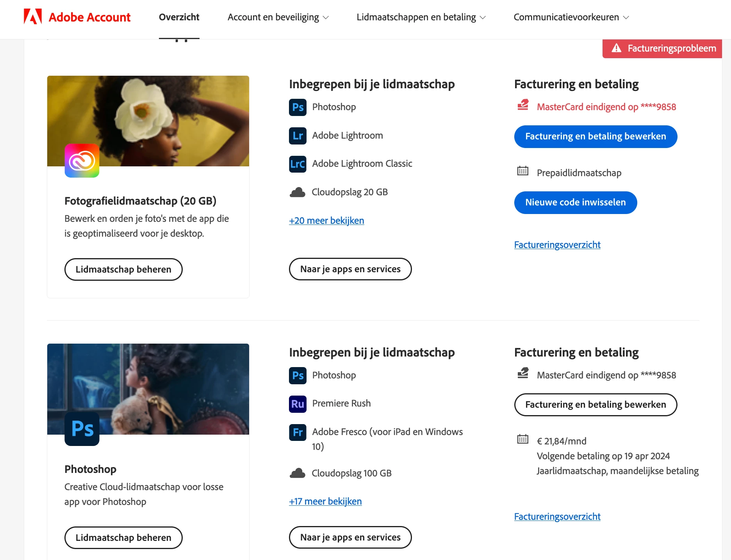Expand the Lidmaatschappen en betaling chevron

click(x=483, y=18)
